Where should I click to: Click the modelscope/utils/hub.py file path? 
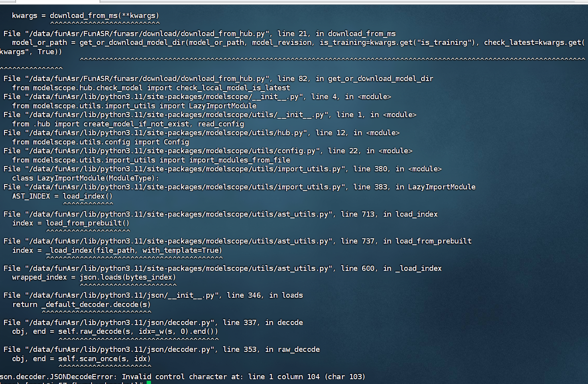(167, 133)
